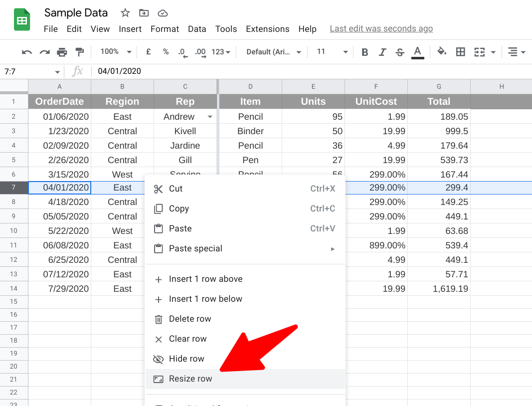This screenshot has width=532, height=406.
Task: Open the Help menu
Action: tap(308, 29)
